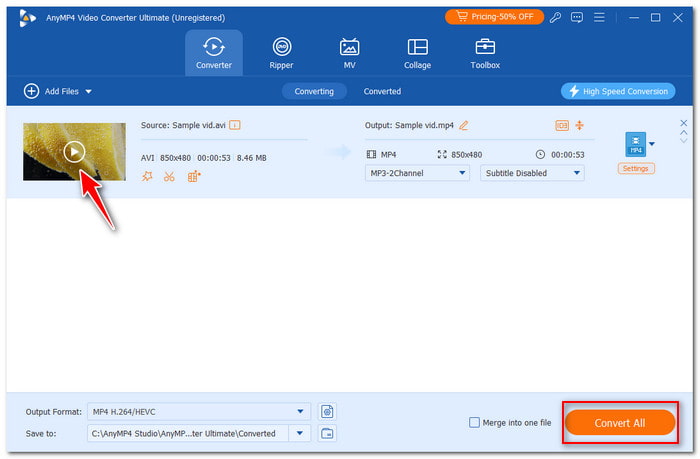Image resolution: width=700 pixels, height=459 pixels.
Task: Click the compress video icon
Action: [579, 125]
